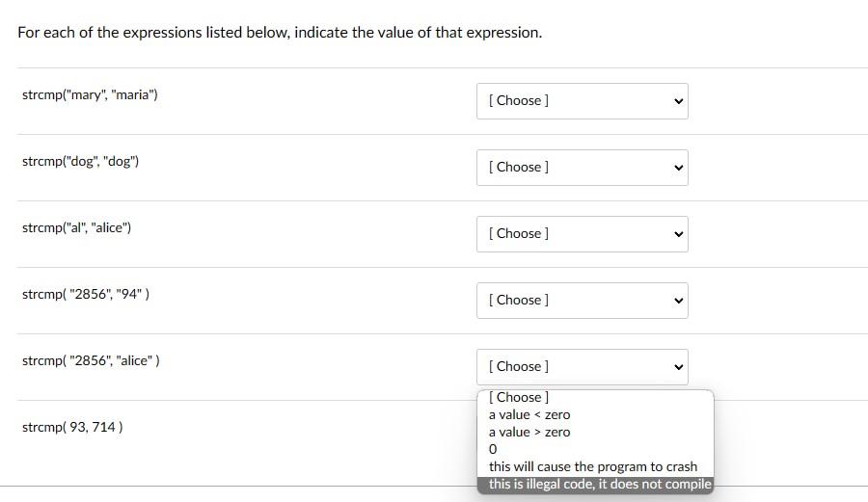
Task: Open the dropdown for strcmp("2856", "94")
Action: pyautogui.click(x=582, y=301)
